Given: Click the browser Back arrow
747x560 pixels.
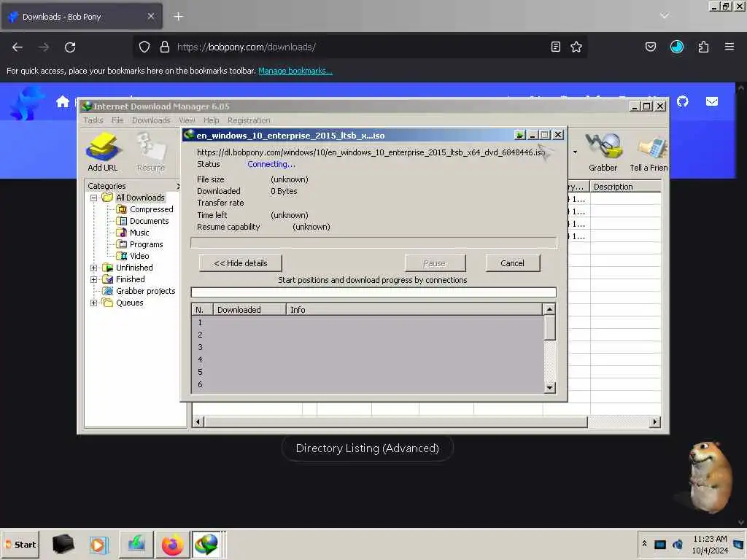Looking at the screenshot, I should pyautogui.click(x=18, y=47).
